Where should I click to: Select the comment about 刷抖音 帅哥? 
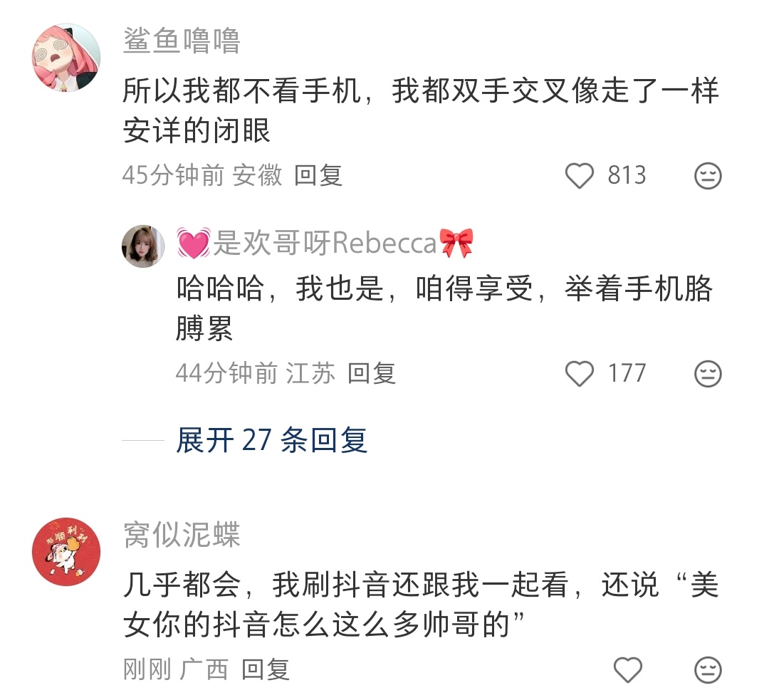pos(421,605)
